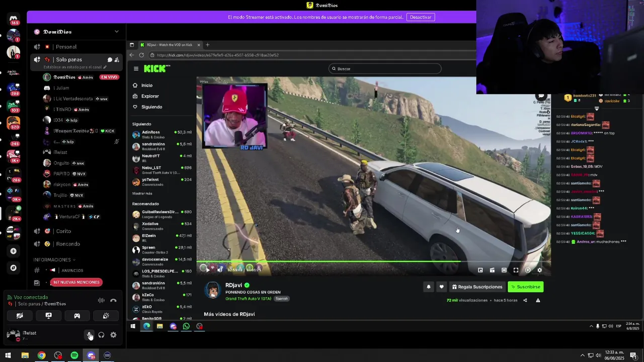Select user Onguito in the voice channel
This screenshot has width=644, height=362.
coord(82,163)
